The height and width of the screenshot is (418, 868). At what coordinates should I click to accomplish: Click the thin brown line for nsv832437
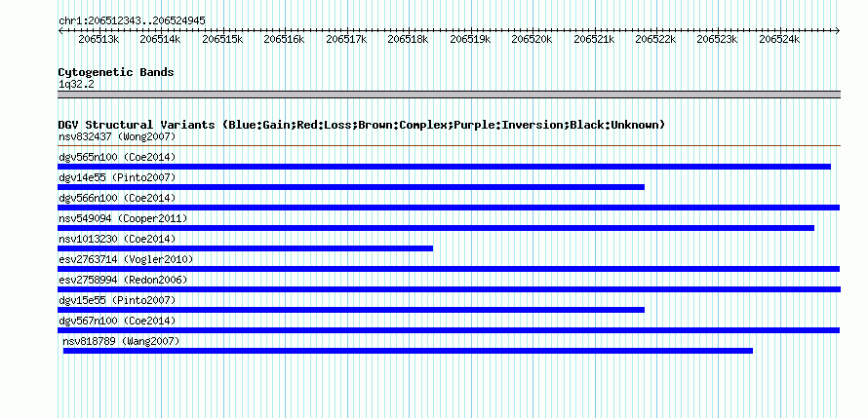(x=449, y=146)
